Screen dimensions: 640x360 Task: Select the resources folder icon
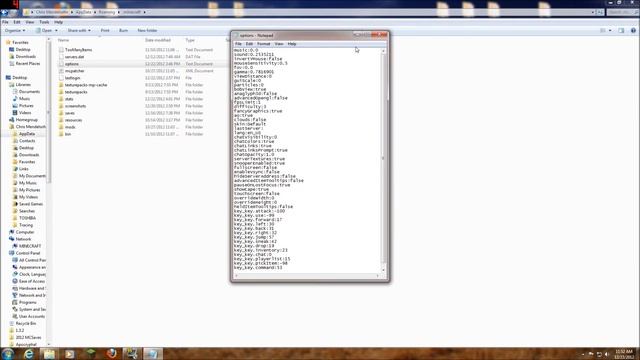coord(61,120)
